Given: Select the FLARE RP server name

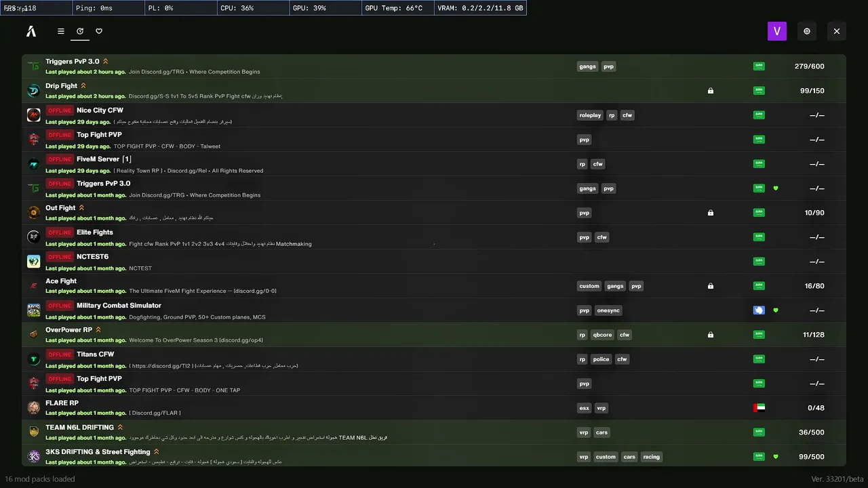Looking at the screenshot, I should click(x=62, y=403).
